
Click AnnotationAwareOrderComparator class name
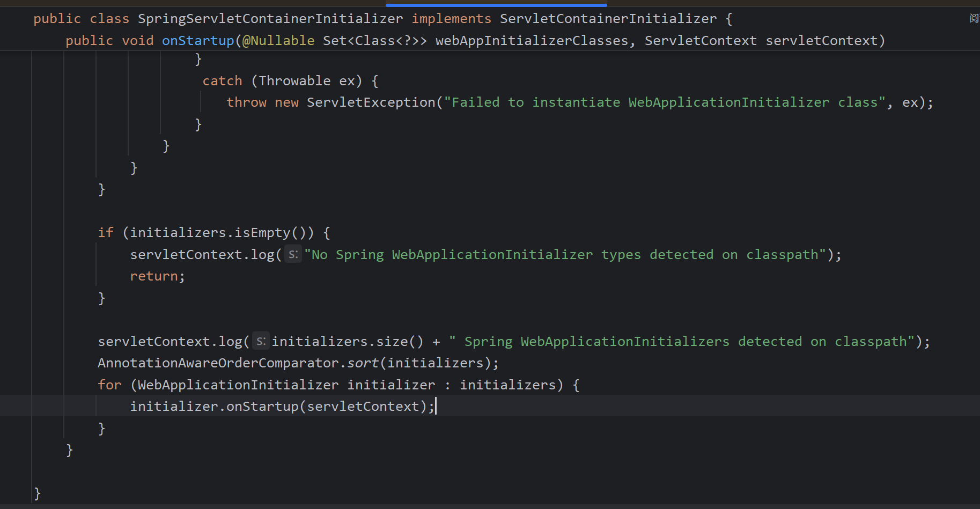[x=218, y=363]
